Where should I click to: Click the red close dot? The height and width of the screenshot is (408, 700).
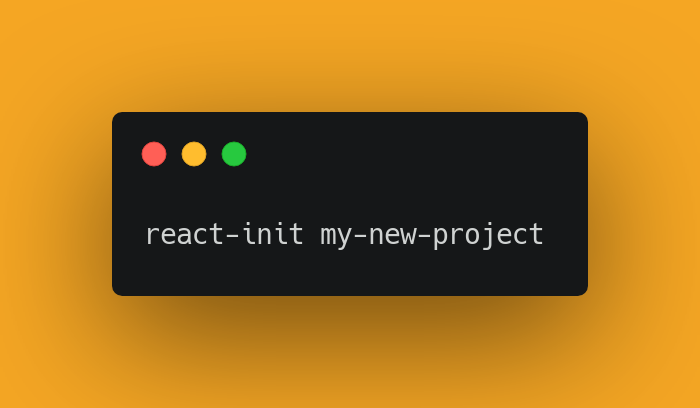pyautogui.click(x=154, y=154)
